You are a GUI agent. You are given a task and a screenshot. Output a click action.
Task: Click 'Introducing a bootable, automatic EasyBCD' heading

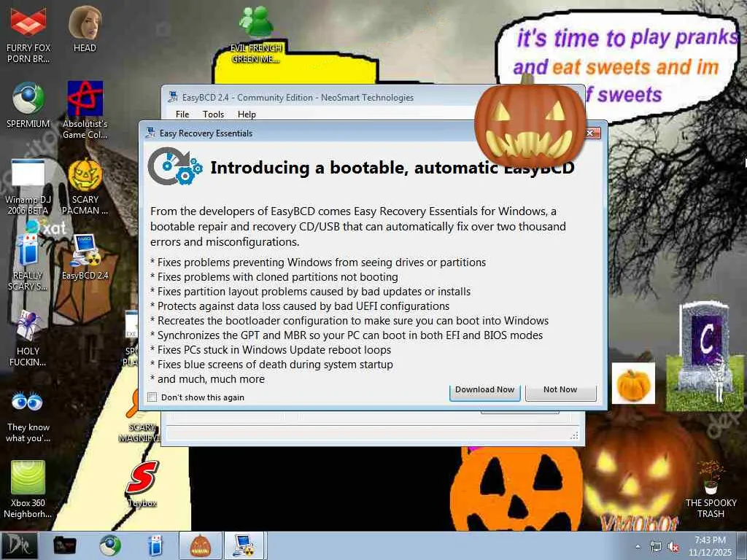pos(392,168)
